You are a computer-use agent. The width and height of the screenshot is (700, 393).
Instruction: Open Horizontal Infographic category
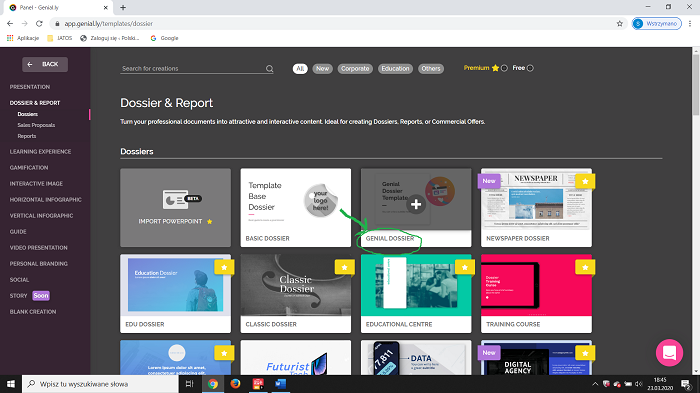(x=46, y=200)
